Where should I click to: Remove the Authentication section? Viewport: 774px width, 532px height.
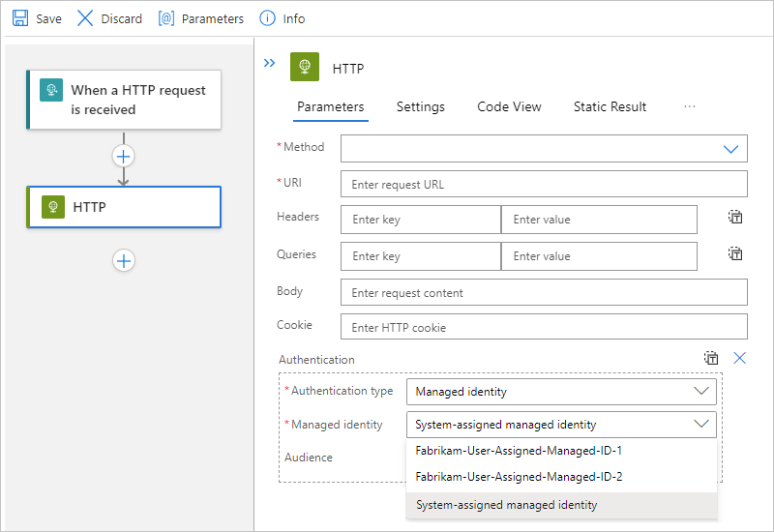[740, 358]
